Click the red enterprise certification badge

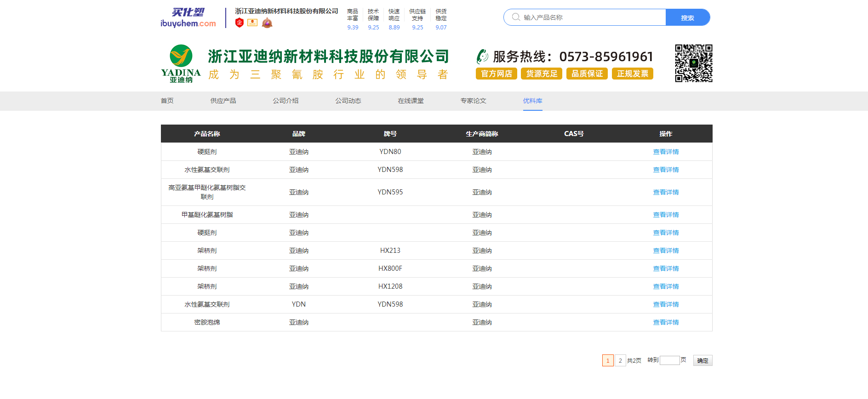pyautogui.click(x=239, y=23)
